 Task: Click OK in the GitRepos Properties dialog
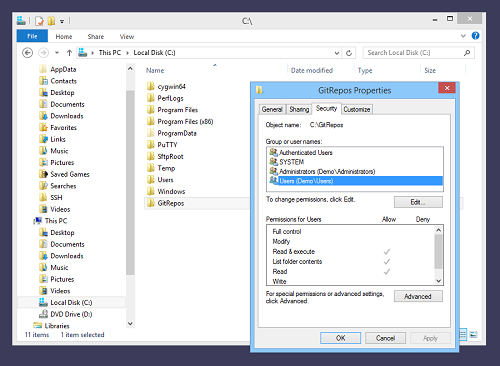(340, 338)
